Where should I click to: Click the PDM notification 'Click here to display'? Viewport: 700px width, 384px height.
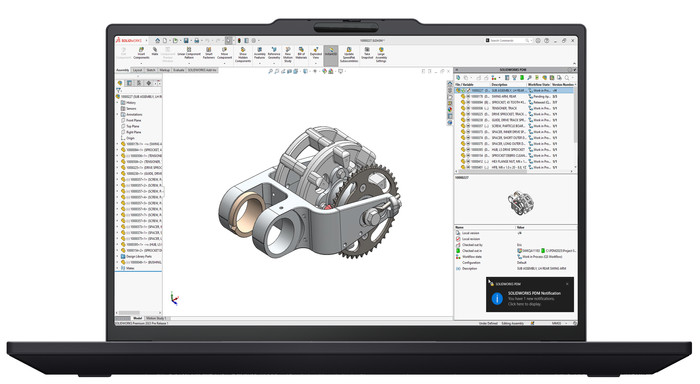pyautogui.click(x=524, y=304)
